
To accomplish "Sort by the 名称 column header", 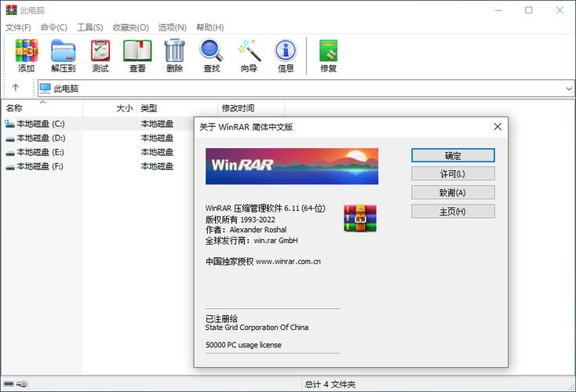I will [x=42, y=108].
